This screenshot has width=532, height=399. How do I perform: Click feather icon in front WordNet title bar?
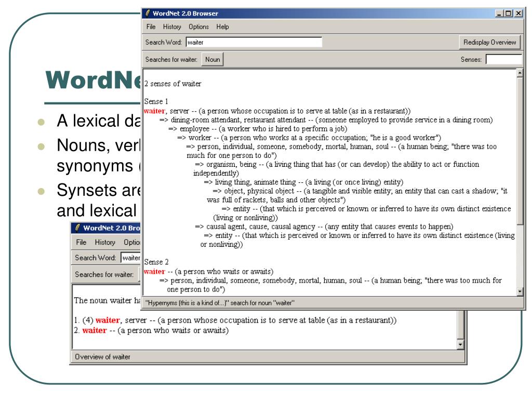point(148,14)
